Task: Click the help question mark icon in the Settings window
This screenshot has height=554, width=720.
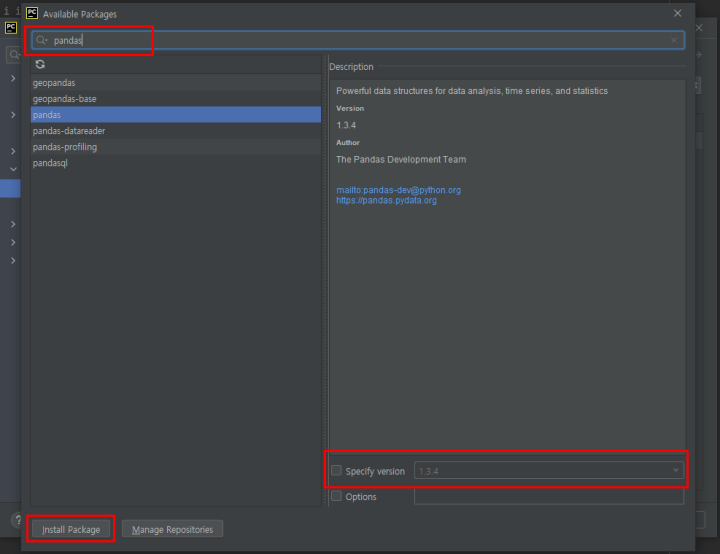Action: click(17, 520)
